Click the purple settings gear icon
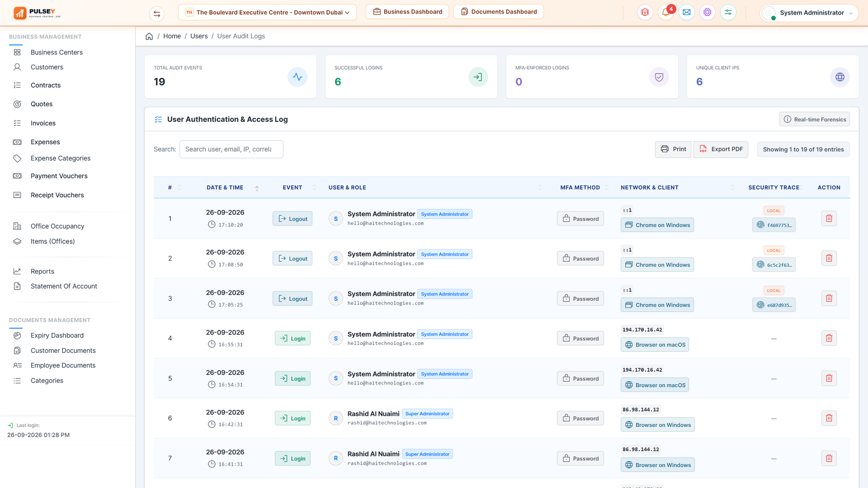 707,12
